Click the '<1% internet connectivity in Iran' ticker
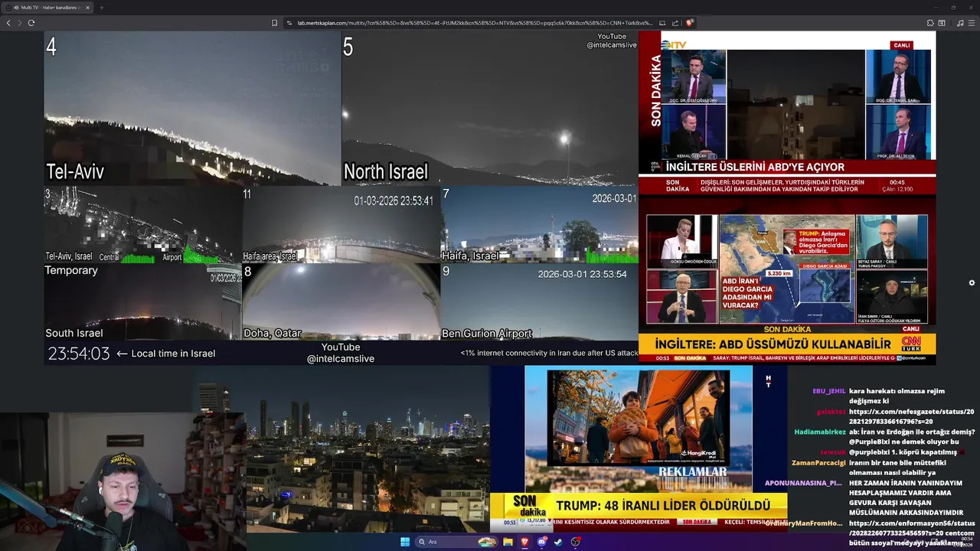This screenshot has width=980, height=551. click(x=549, y=353)
